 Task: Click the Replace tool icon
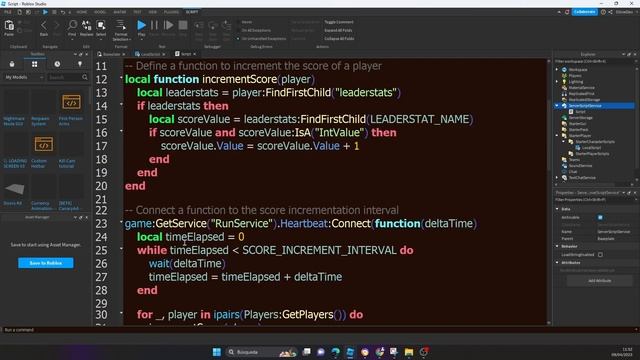pyautogui.click(x=87, y=25)
